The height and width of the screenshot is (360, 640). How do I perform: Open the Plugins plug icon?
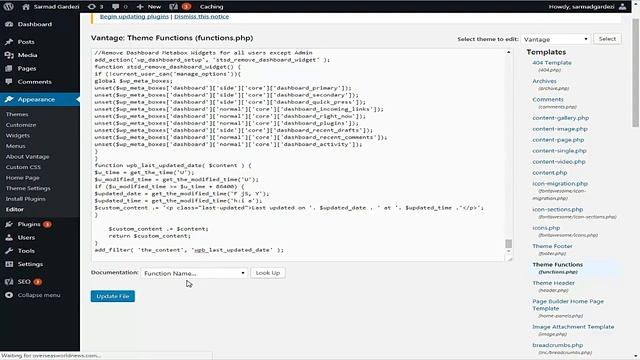9,224
